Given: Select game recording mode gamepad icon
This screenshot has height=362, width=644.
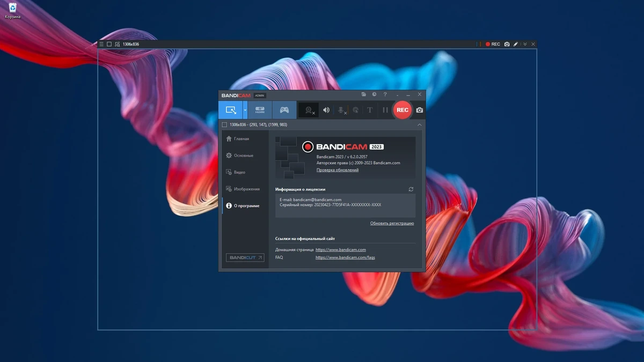Looking at the screenshot, I should pos(284,110).
